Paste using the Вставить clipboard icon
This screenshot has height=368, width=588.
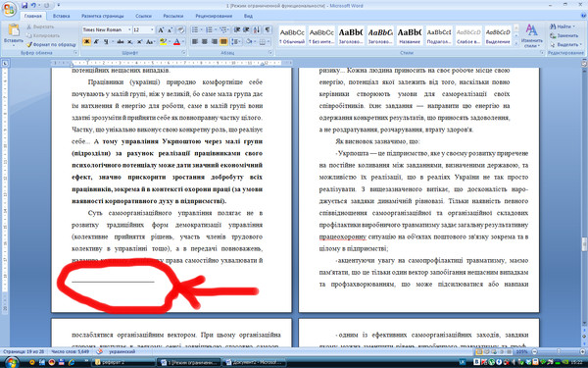(x=14, y=29)
